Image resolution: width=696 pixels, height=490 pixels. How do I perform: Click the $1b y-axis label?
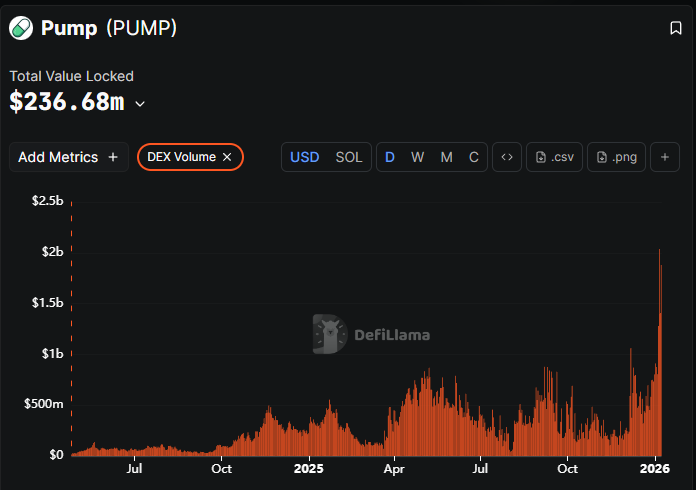(52, 354)
